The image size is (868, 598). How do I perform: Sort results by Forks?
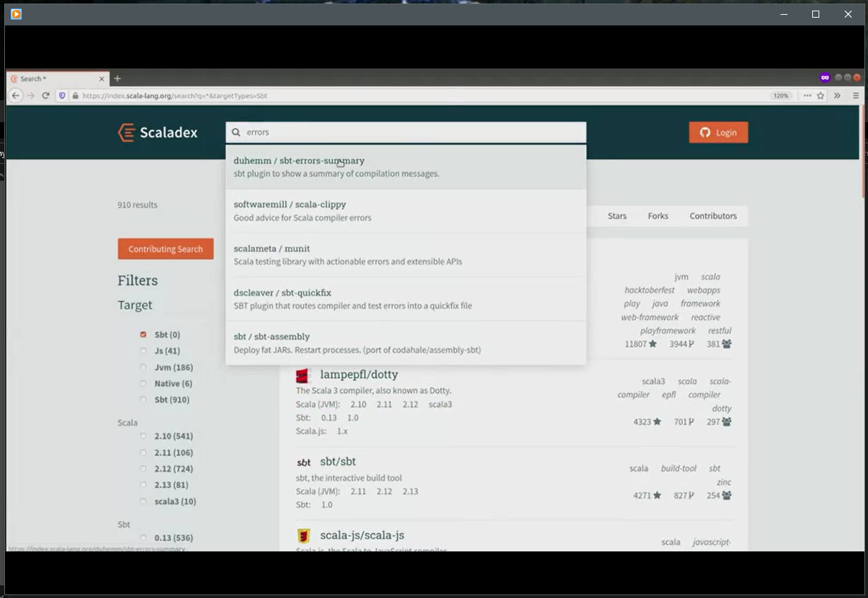(x=658, y=216)
